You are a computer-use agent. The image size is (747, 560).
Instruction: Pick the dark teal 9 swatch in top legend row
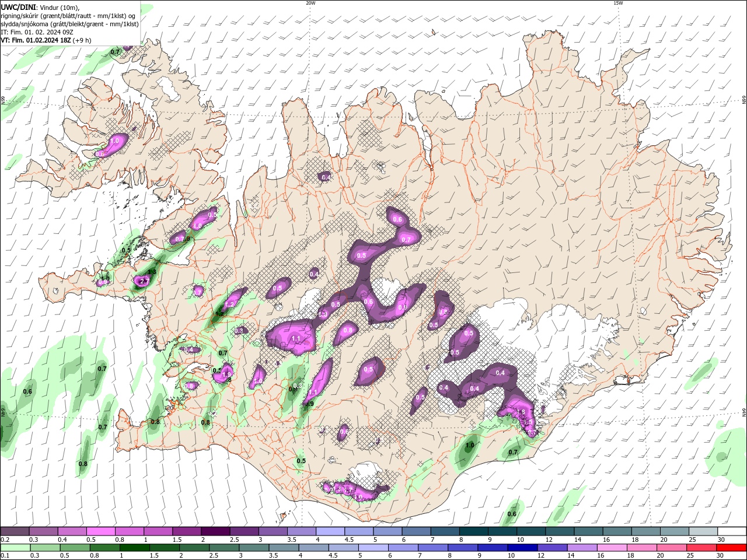501,531
